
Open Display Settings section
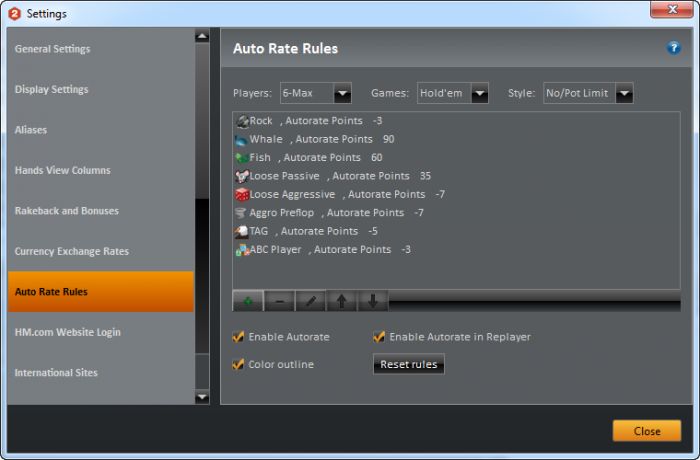pyautogui.click(x=101, y=89)
